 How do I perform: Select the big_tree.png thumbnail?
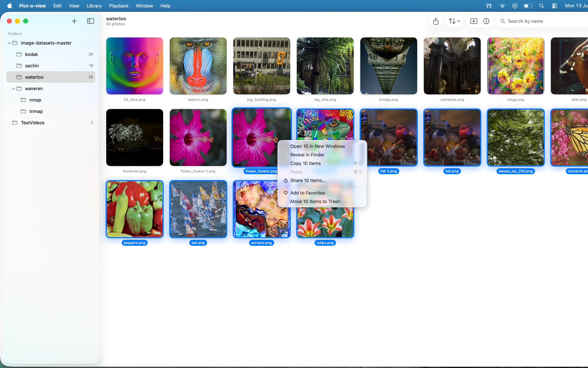click(325, 66)
